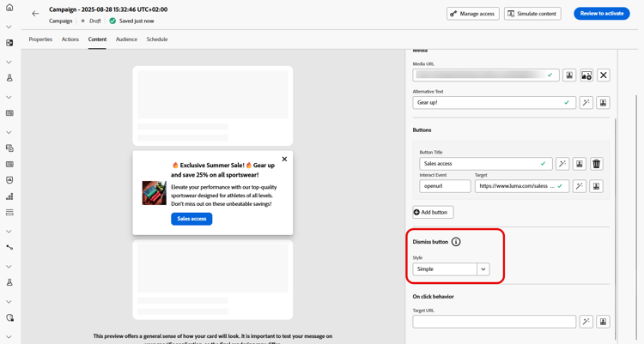Viewport: 644px width, 344px height.
Task: Open the Schedule tab
Action: 157,39
